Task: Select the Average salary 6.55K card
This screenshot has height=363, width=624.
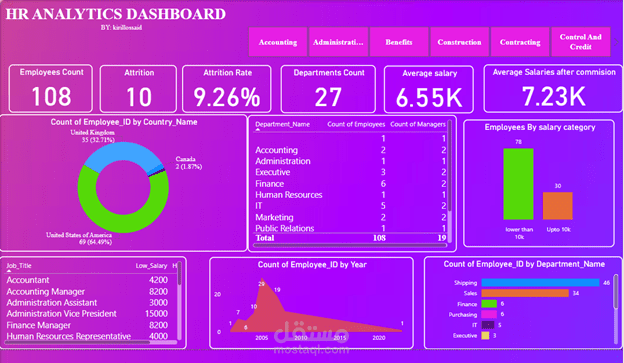Action: (429, 89)
